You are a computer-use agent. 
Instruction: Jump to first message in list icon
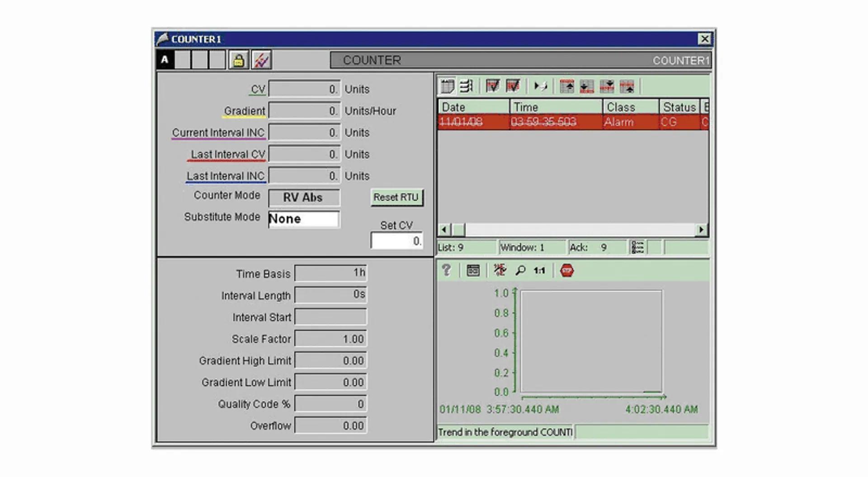pos(566,86)
